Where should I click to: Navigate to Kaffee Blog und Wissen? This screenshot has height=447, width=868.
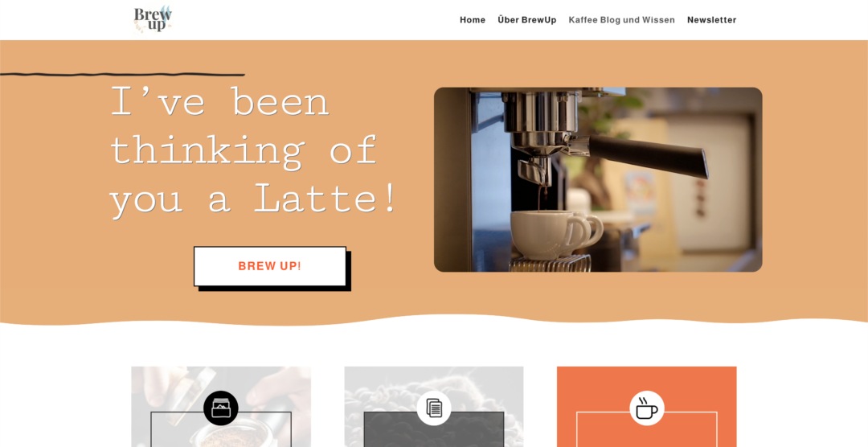pos(621,20)
